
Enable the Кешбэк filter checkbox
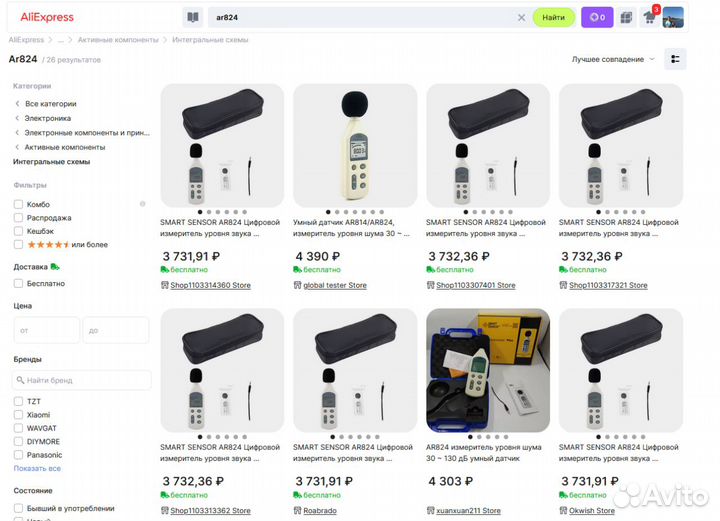click(18, 231)
